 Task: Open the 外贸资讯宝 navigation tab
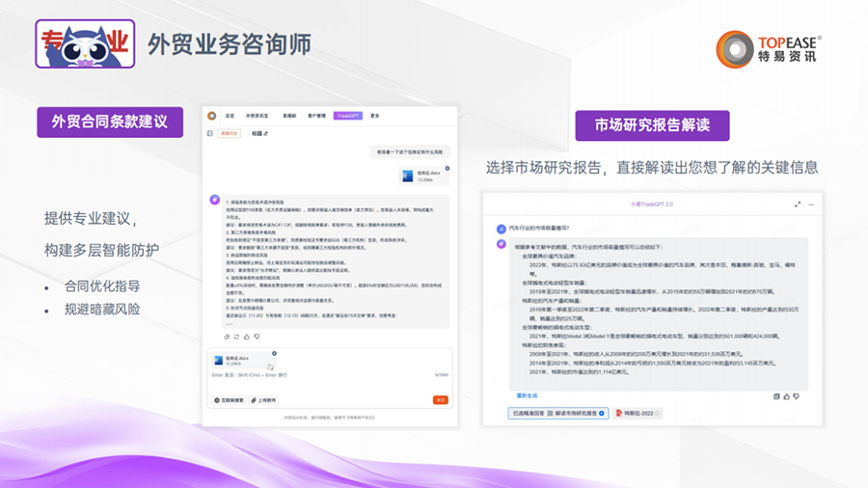(257, 116)
